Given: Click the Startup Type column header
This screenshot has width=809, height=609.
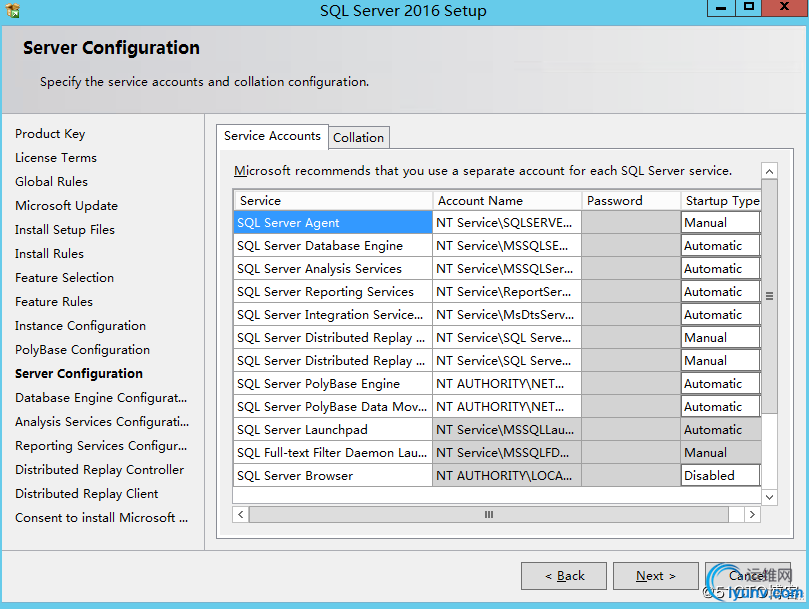Looking at the screenshot, I should coord(721,201).
